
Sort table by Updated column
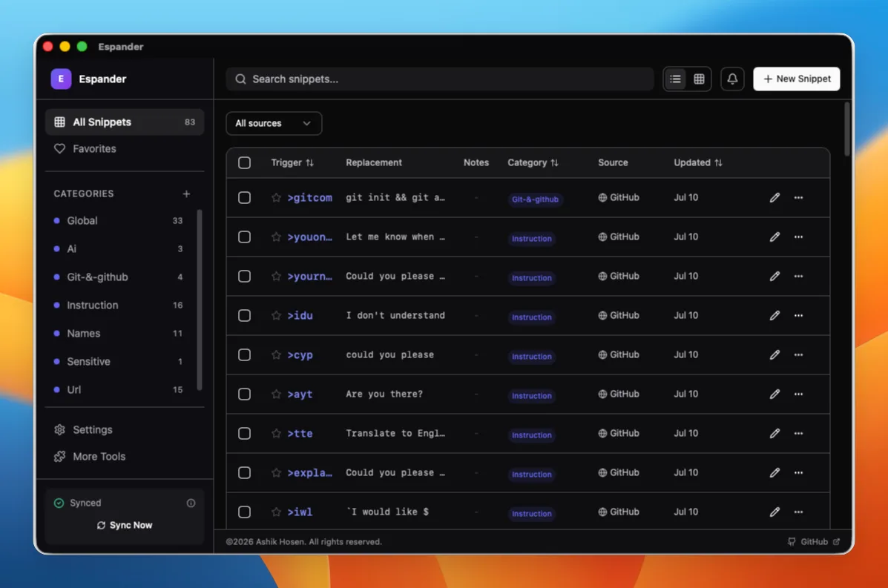[697, 162]
